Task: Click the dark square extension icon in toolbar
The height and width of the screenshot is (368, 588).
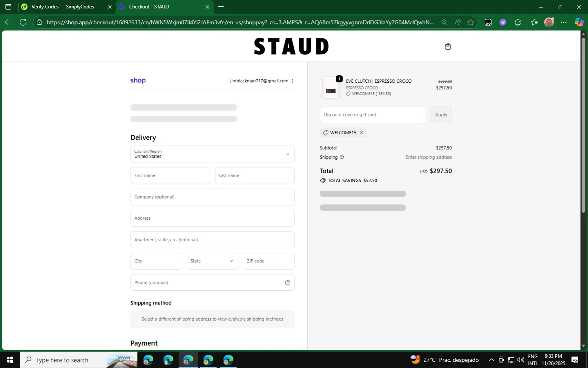Action: click(488, 22)
